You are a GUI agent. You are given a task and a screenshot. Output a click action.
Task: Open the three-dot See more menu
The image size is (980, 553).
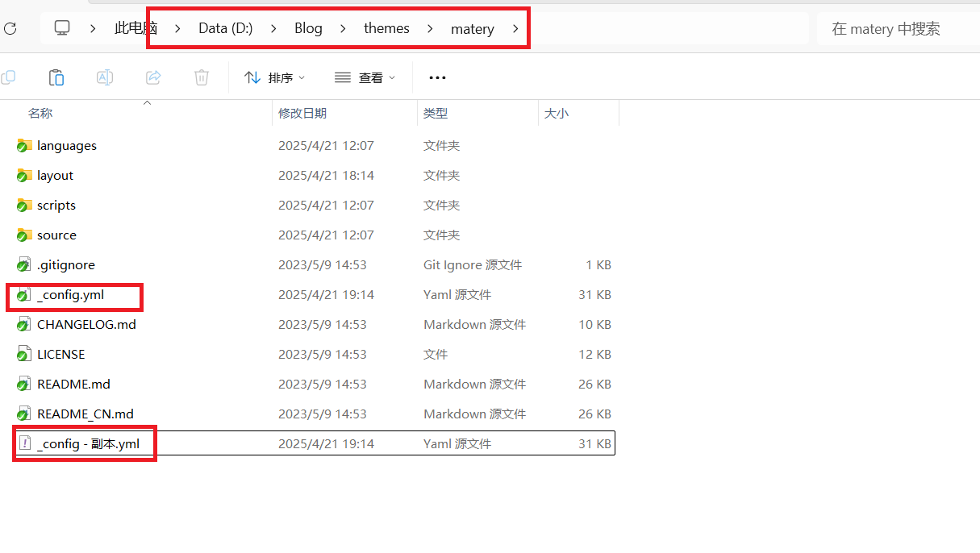coord(437,77)
